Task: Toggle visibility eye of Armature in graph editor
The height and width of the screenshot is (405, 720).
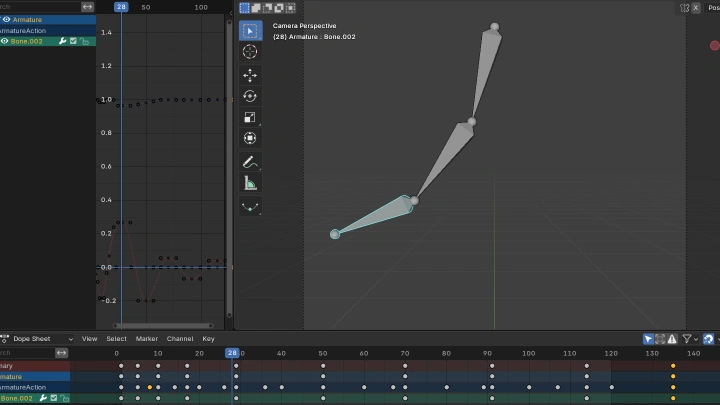Action: click(6, 20)
